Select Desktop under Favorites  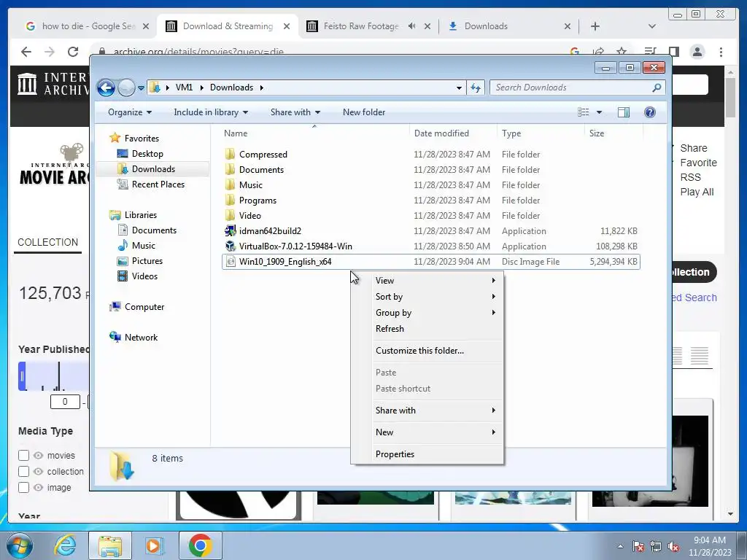tap(147, 154)
